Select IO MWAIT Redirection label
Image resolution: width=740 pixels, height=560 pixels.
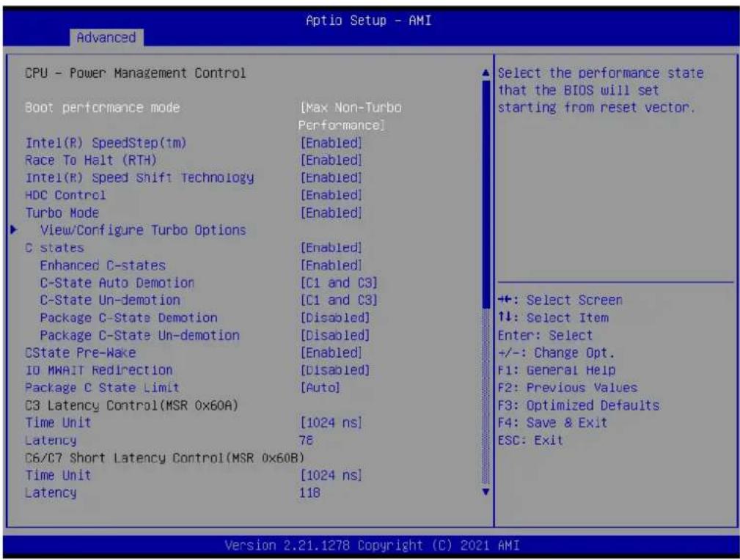pyautogui.click(x=98, y=370)
